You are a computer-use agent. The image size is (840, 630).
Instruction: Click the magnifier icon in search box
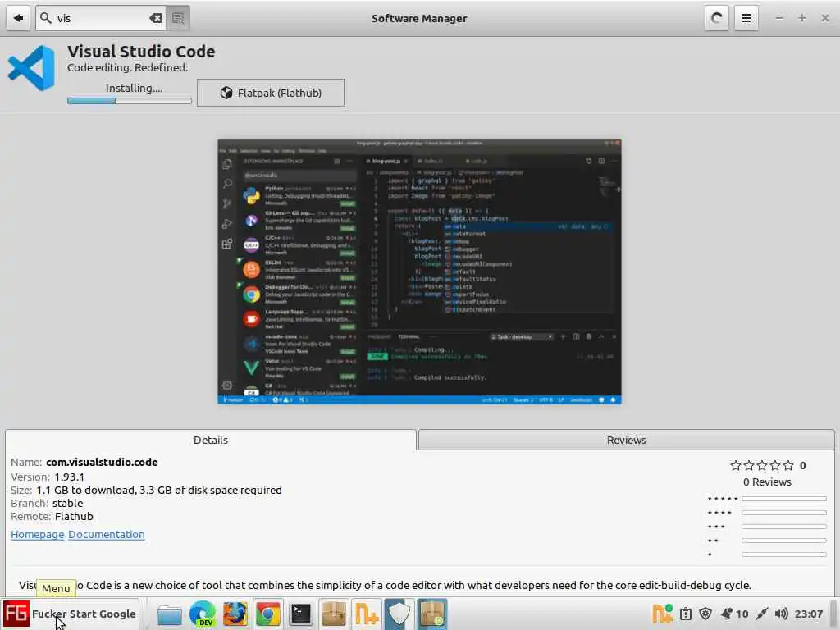tap(46, 18)
